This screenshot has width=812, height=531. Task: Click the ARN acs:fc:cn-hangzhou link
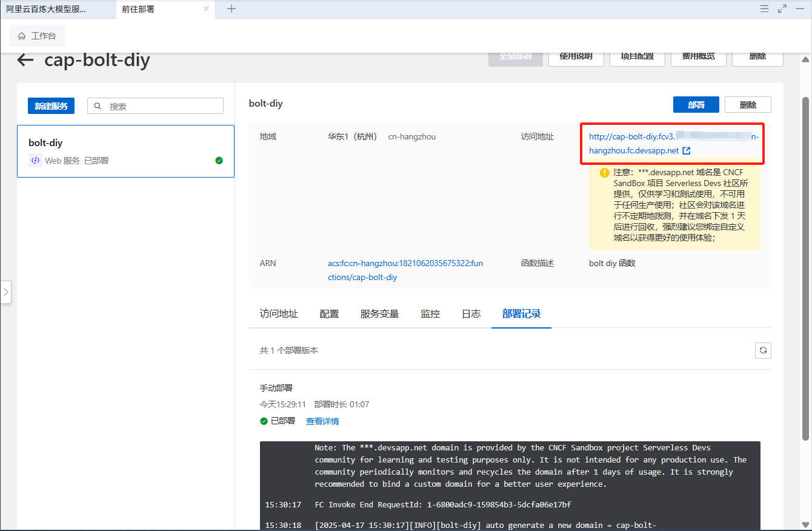[x=405, y=270]
